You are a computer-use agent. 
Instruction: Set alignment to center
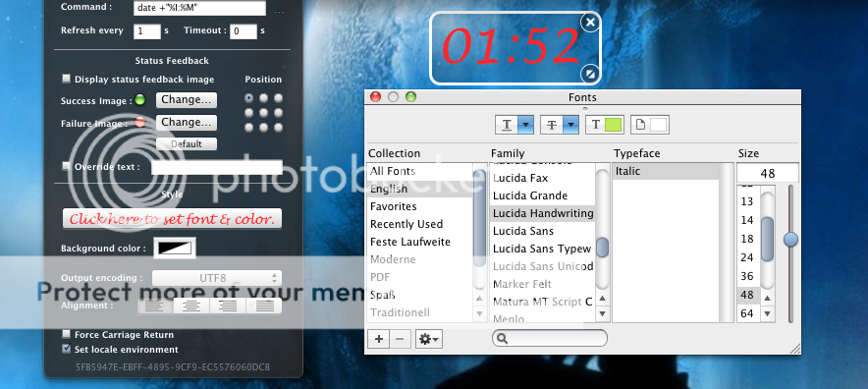pos(191,306)
